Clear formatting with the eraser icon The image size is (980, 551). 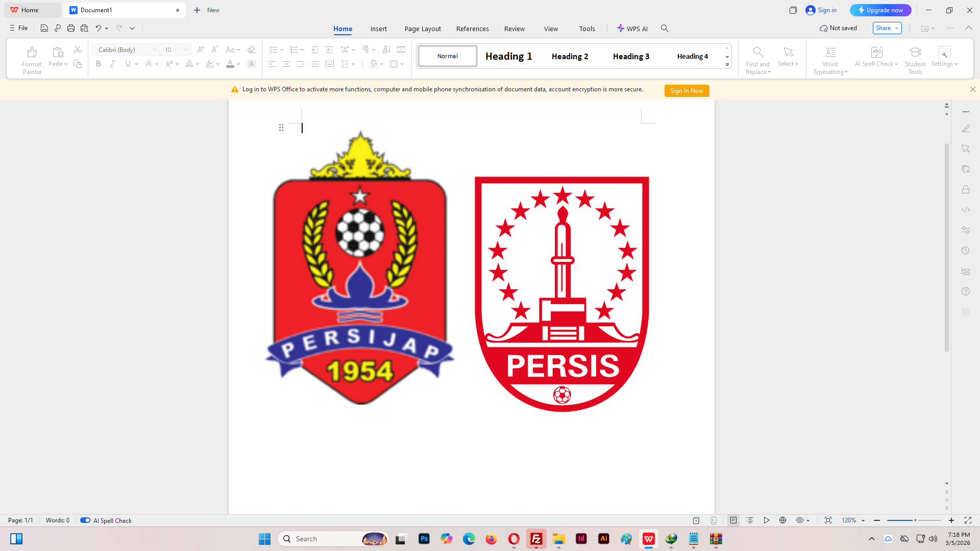point(251,49)
